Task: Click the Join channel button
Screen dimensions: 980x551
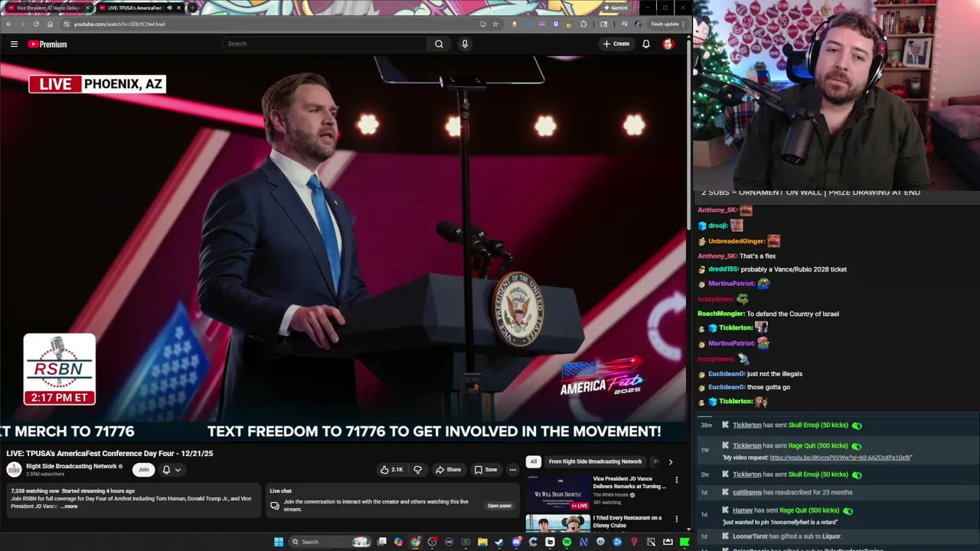Action: [x=143, y=470]
